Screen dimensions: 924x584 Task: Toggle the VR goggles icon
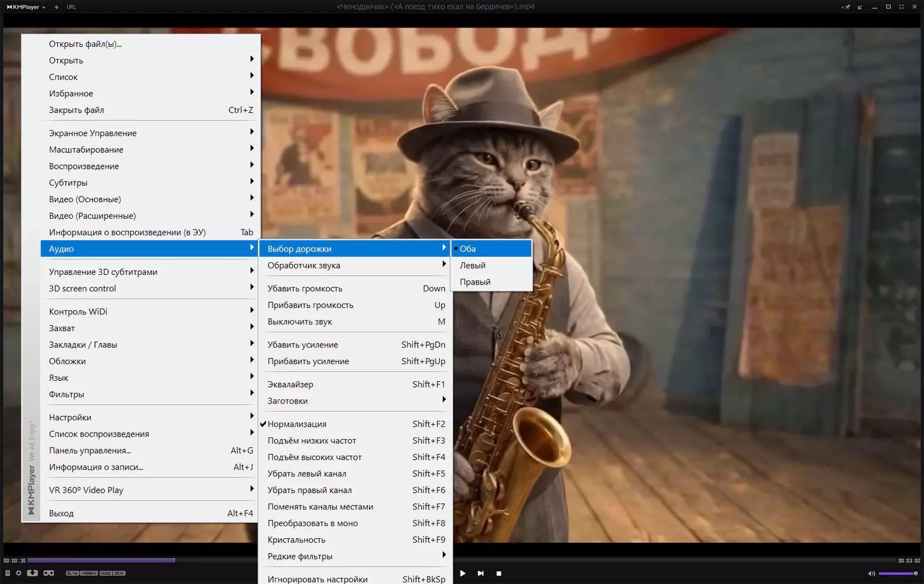(49, 573)
